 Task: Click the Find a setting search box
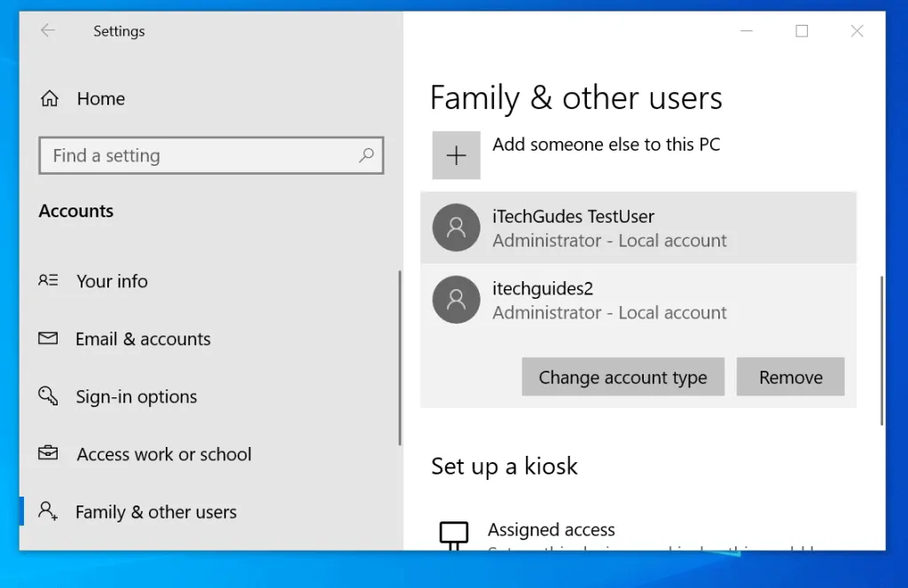click(200, 156)
